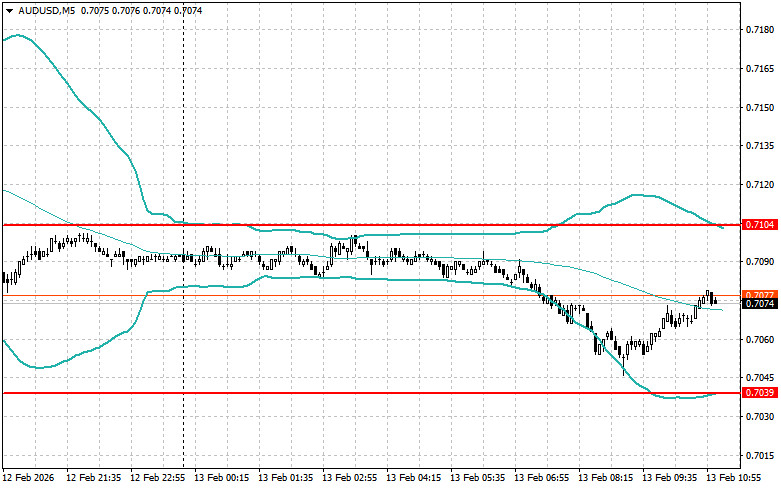The height and width of the screenshot is (489, 781).
Task: Click the orange 0.7077 price label
Action: [x=760, y=294]
